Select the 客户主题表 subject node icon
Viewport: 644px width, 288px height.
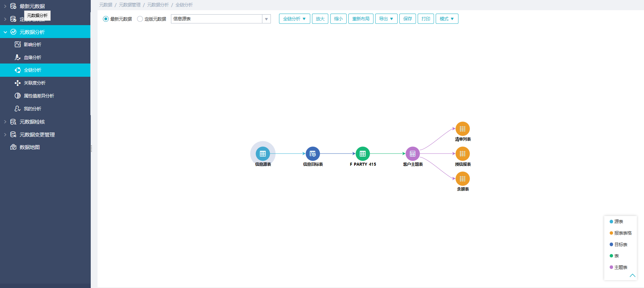click(413, 154)
